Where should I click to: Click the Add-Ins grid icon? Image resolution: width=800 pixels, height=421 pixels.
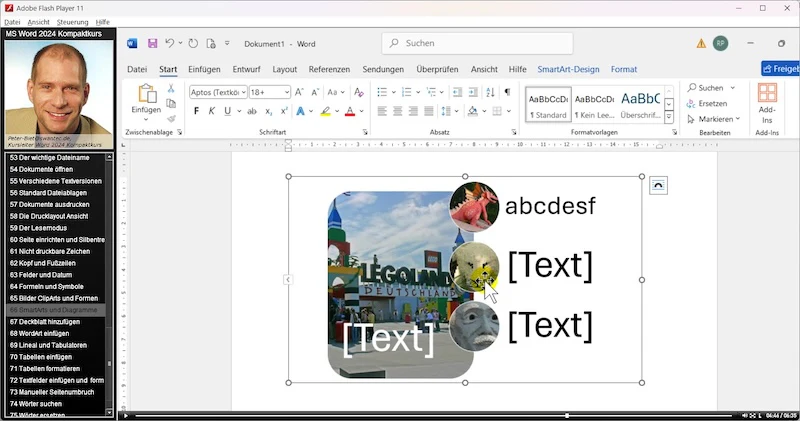pos(767,93)
